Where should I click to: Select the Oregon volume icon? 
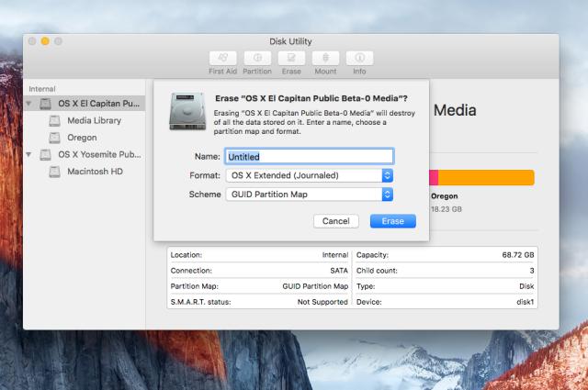(54, 138)
